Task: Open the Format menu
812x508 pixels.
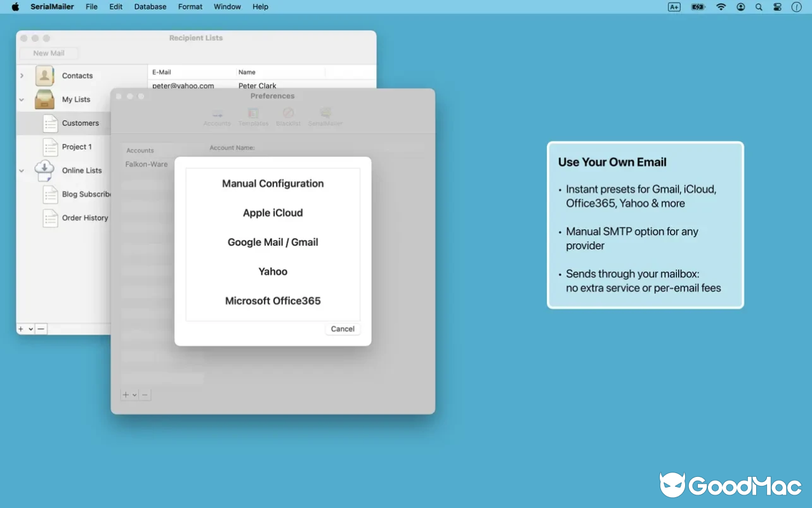Action: point(190,6)
